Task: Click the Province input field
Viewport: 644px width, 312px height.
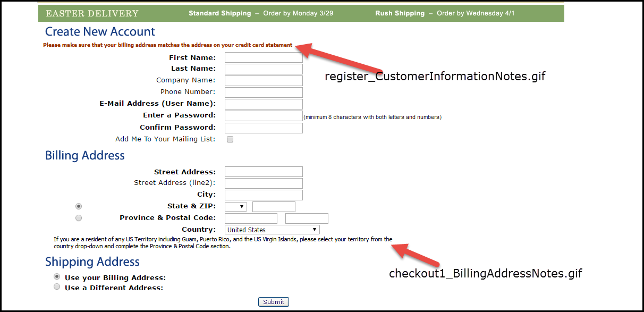Action: [x=251, y=218]
